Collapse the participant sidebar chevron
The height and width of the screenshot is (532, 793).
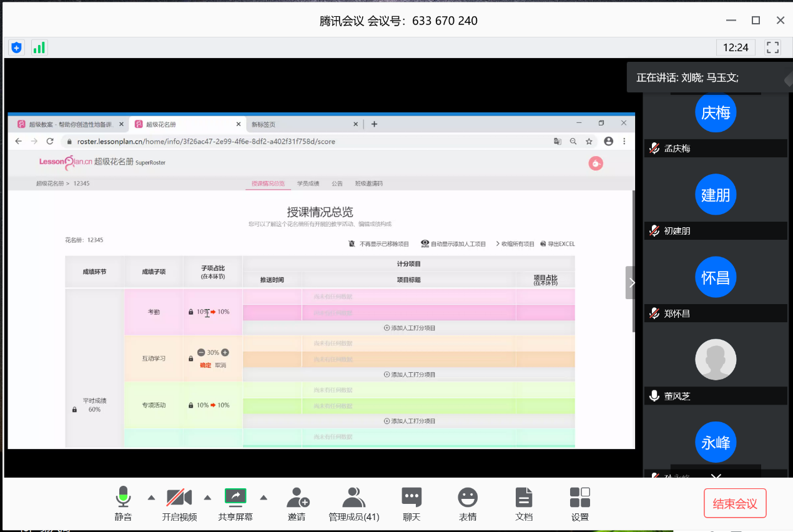632,283
